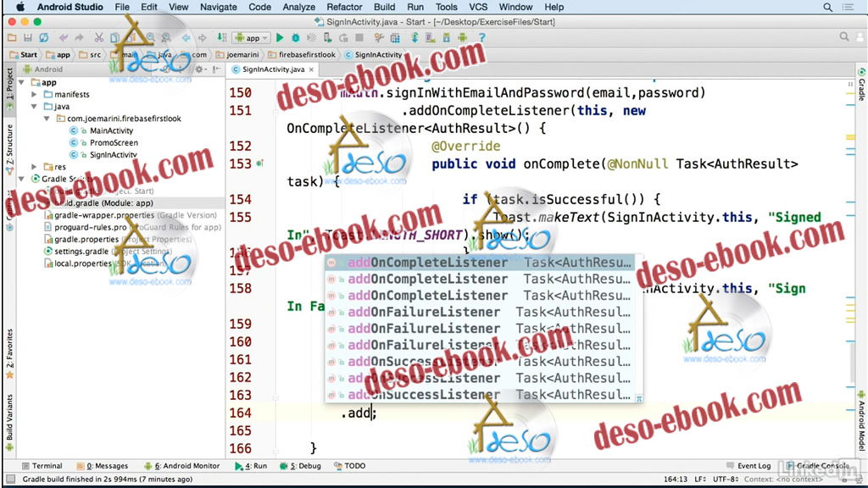Click the Debug app bug icon
This screenshot has width=868, height=488.
295,38
